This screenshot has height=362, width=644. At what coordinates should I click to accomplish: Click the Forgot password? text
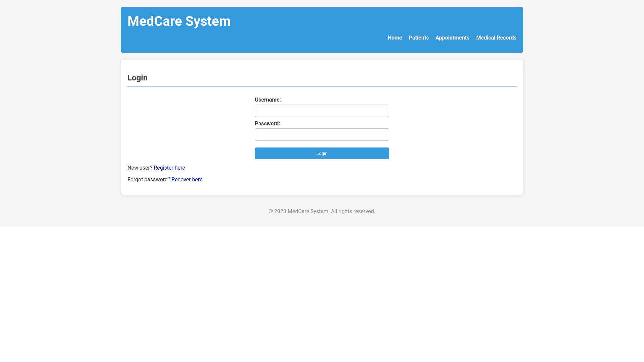149,180
